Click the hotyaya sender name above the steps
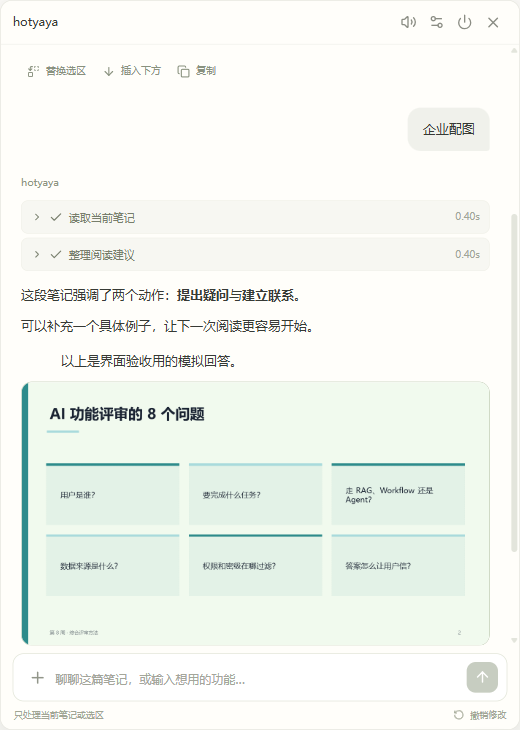520x730 pixels. [x=40, y=182]
